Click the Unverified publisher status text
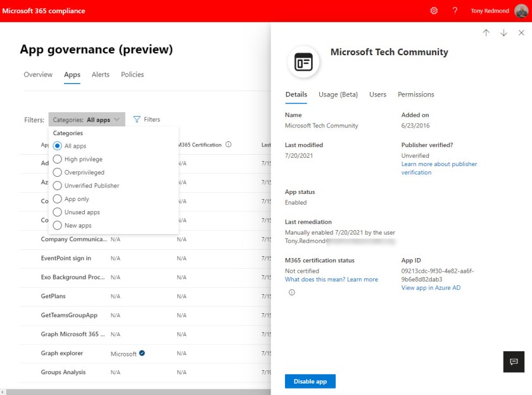Viewport: 532px width, 395px height. (x=415, y=155)
